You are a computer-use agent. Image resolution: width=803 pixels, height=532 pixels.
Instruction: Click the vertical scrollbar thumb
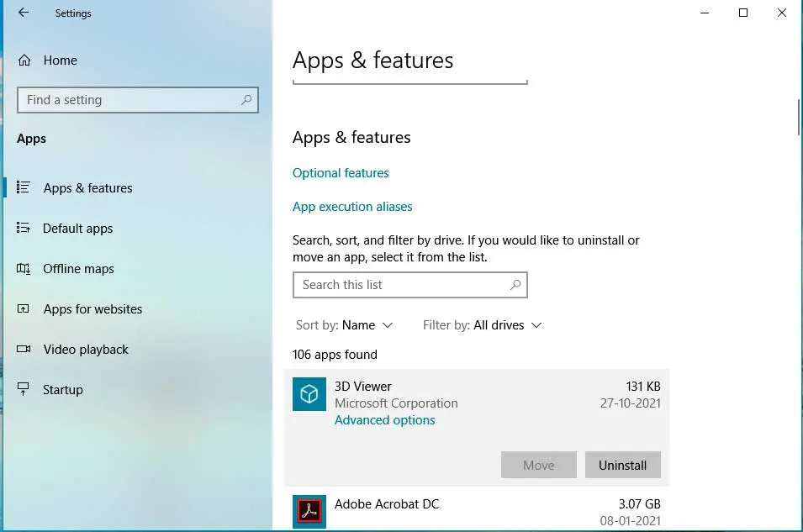click(799, 118)
